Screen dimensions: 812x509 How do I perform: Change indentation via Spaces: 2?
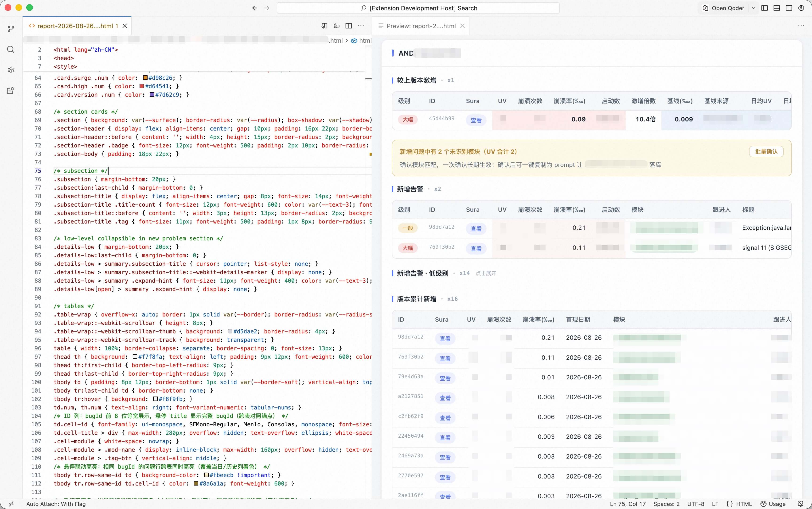point(666,504)
